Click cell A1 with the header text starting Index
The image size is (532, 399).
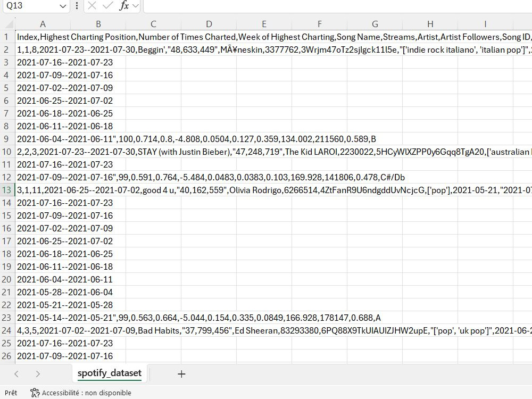tap(43, 37)
